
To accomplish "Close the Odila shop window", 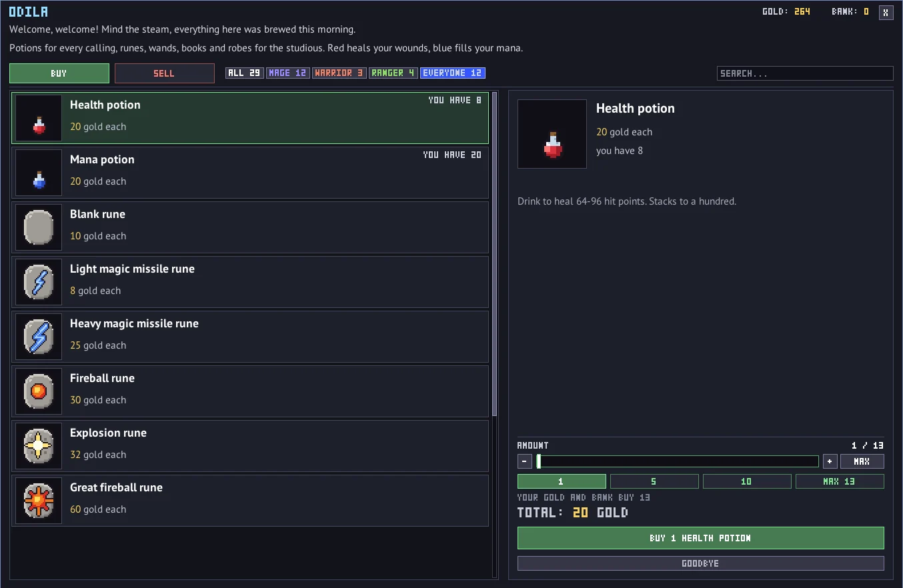I will [x=886, y=13].
